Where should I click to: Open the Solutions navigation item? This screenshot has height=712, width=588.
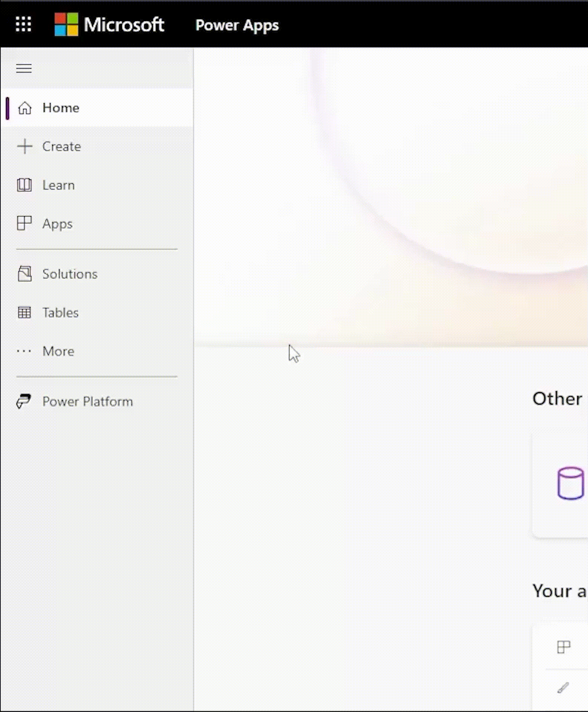[70, 274]
